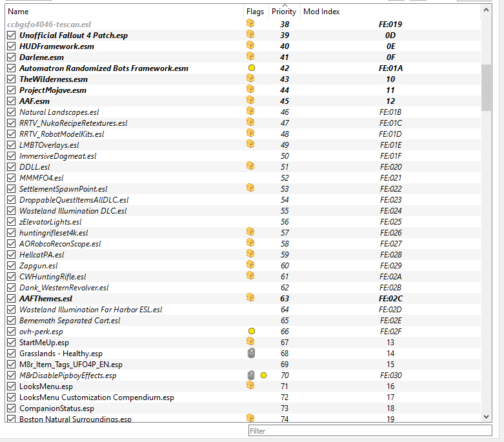The width and height of the screenshot is (504, 442).
Task: Click the archive flag icon for HellcatPA.esl
Action: click(250, 254)
